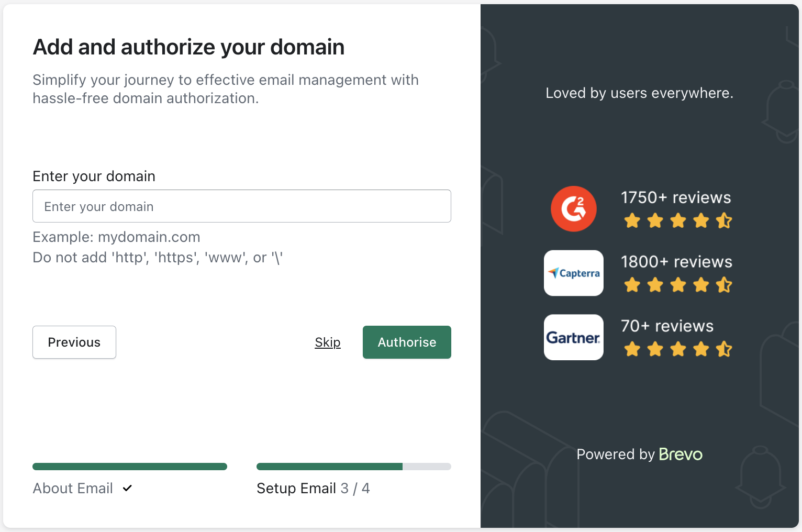Click the second star under 70+ reviews
This screenshot has height=532, width=802.
(655, 349)
